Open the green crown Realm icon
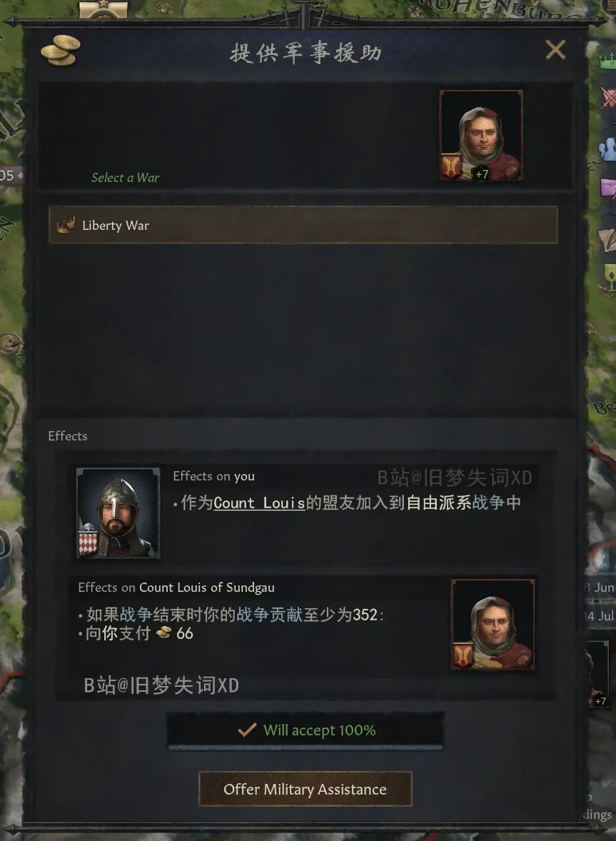 point(608,60)
